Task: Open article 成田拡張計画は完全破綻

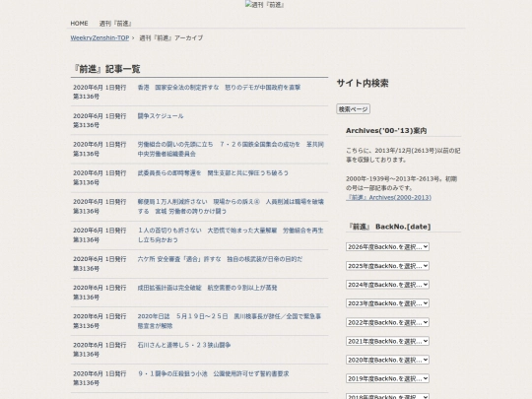Action: click(x=207, y=288)
